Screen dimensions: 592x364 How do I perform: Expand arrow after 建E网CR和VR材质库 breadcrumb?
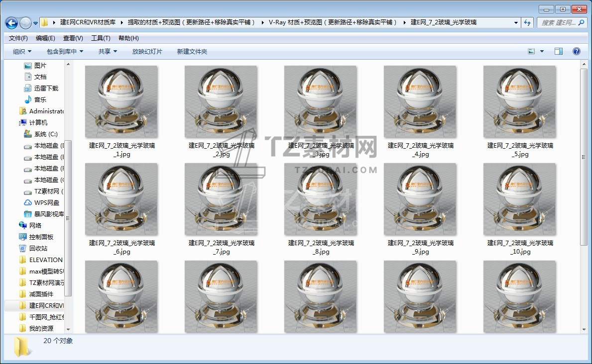(121, 23)
